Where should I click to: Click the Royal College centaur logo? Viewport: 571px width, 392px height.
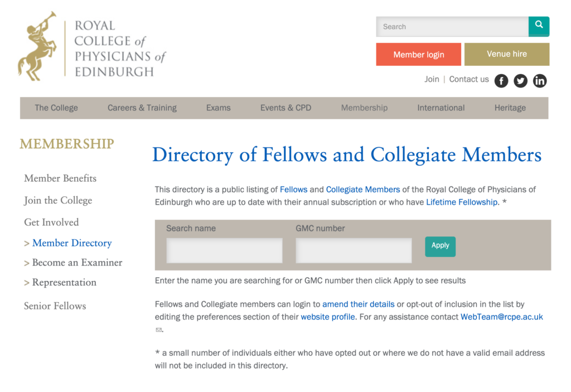tap(37, 46)
